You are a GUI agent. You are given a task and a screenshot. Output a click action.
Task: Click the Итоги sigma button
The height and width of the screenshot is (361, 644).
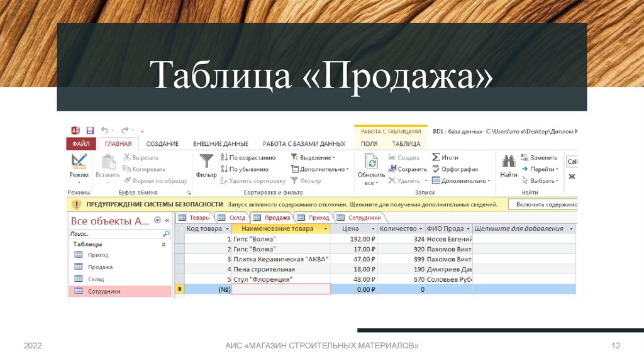[x=445, y=157]
